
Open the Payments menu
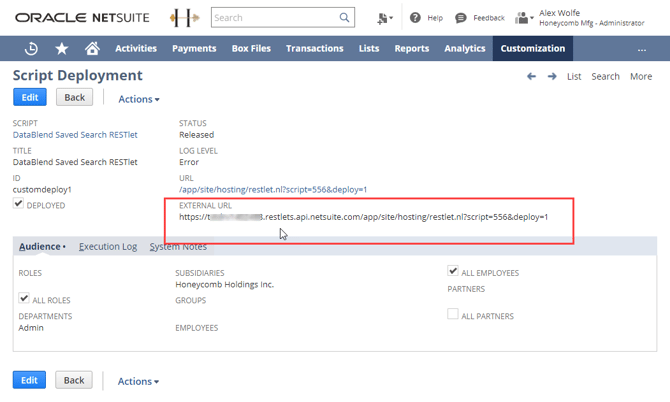click(194, 48)
